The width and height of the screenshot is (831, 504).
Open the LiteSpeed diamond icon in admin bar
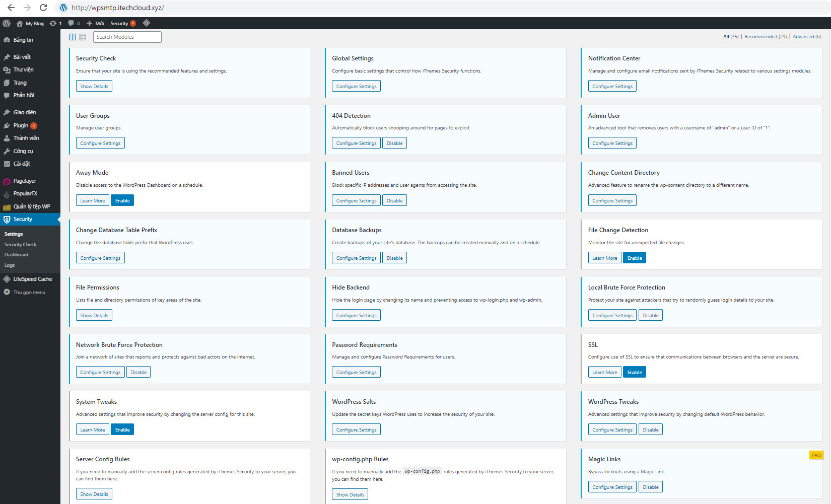tap(147, 23)
